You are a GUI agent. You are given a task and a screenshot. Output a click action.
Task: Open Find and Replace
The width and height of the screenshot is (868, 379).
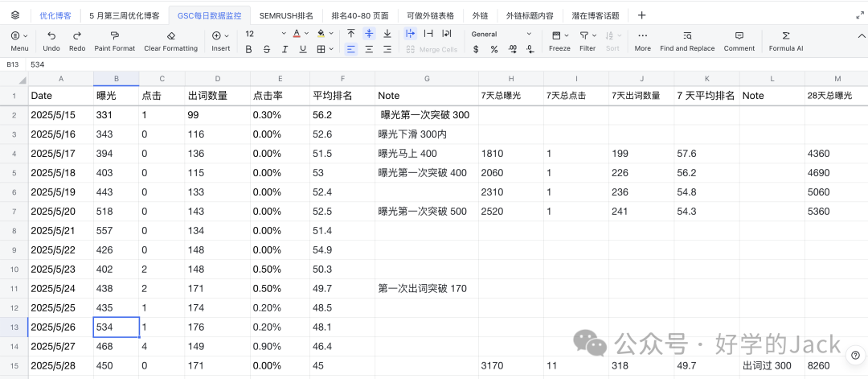(x=687, y=41)
